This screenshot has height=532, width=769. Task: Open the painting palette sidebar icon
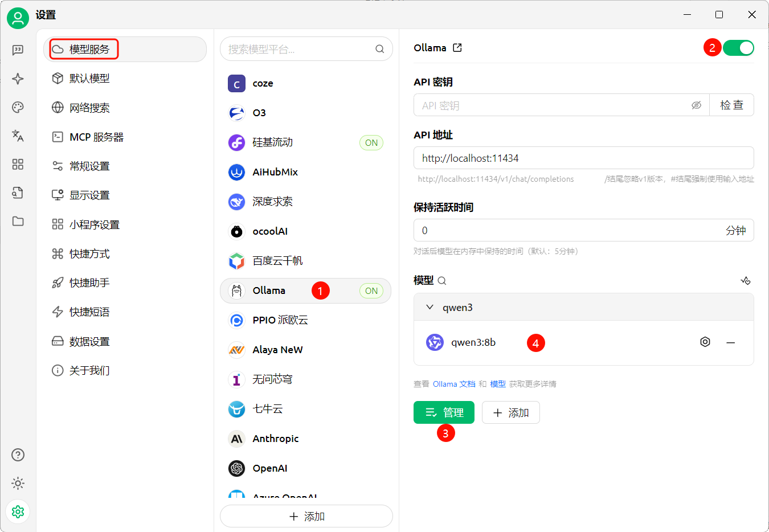click(x=18, y=107)
